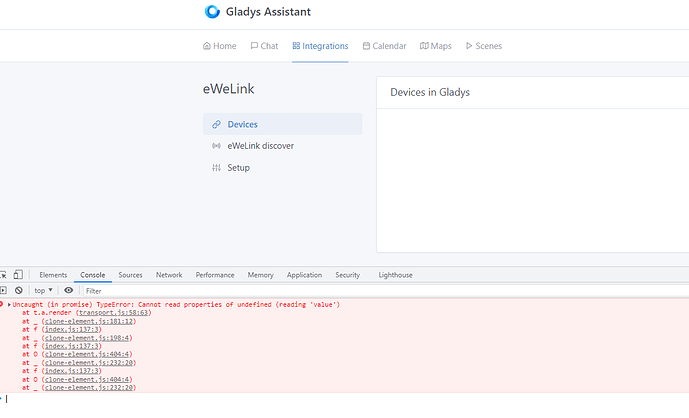This screenshot has width=689, height=418.
Task: Show the console sidebar panel icon
Action: [x=3, y=291]
